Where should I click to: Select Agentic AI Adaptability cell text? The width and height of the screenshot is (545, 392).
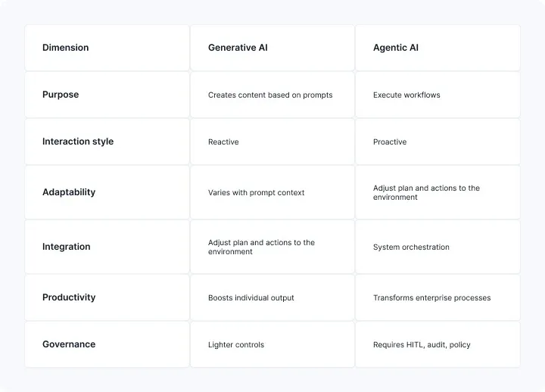(426, 192)
